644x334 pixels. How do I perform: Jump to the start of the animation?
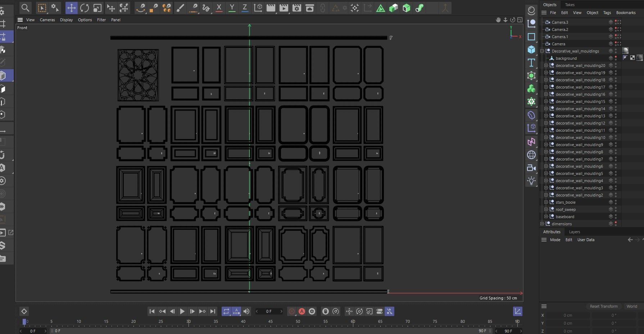152,311
